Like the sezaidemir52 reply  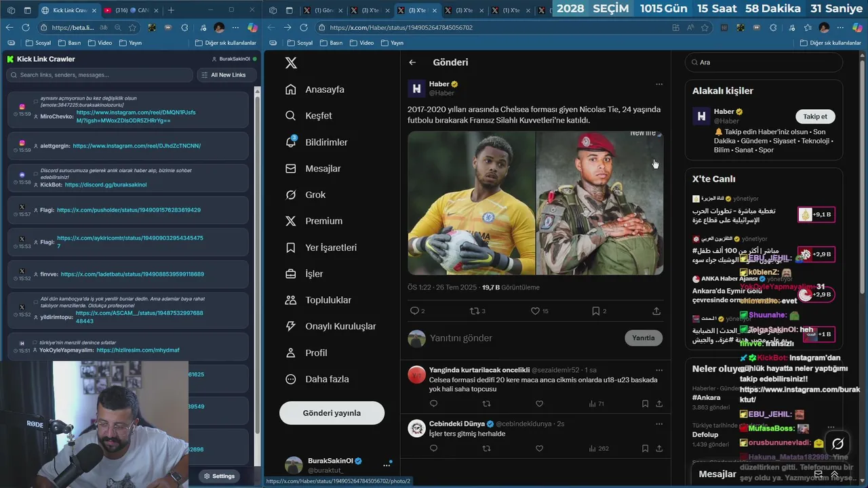[539, 404]
